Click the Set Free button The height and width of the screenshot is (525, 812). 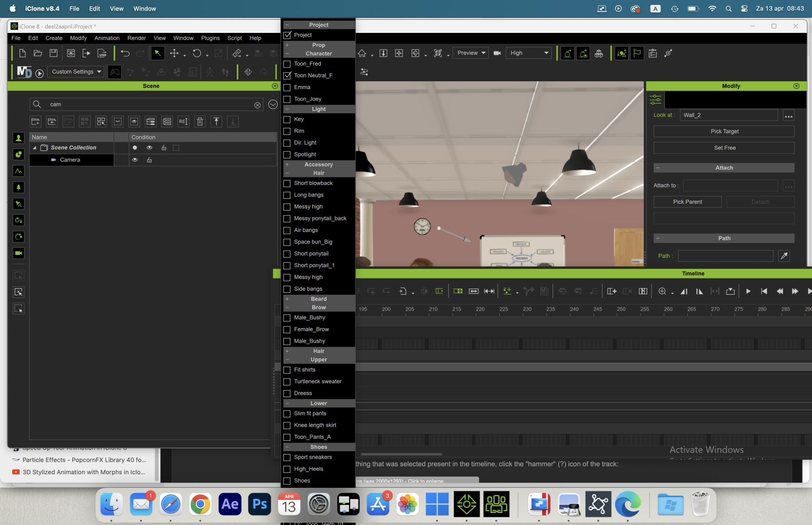coord(724,148)
